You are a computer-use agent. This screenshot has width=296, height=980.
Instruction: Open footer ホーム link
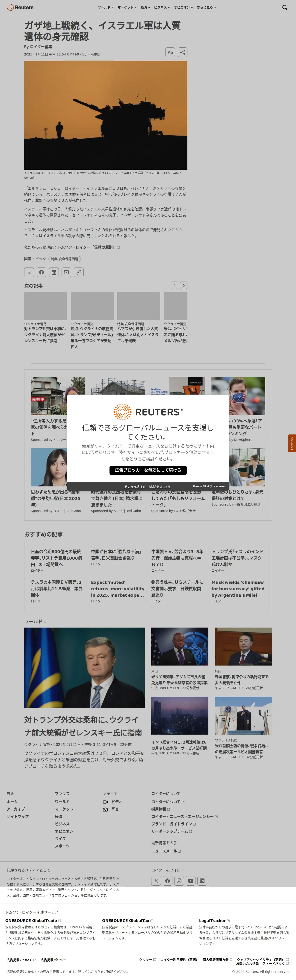12,802
